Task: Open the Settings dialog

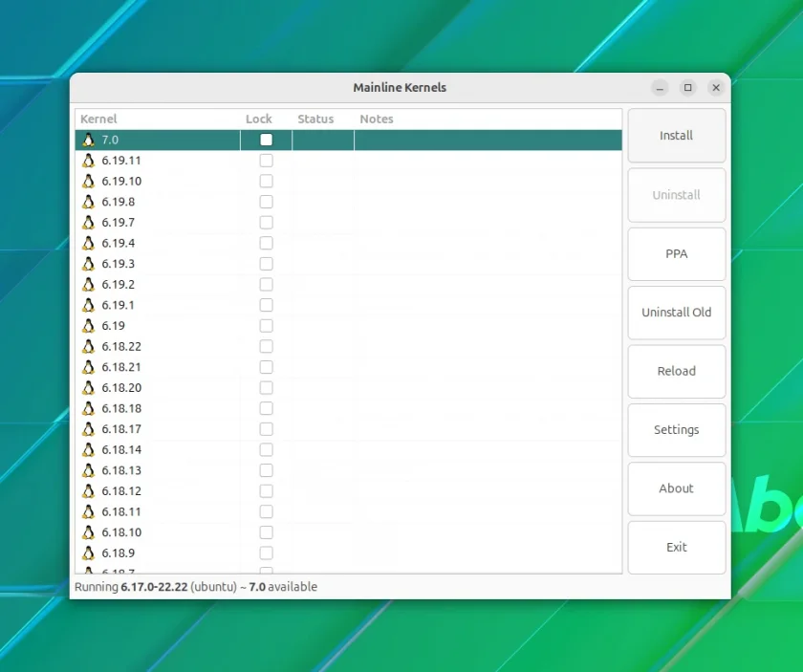Action: 677,430
